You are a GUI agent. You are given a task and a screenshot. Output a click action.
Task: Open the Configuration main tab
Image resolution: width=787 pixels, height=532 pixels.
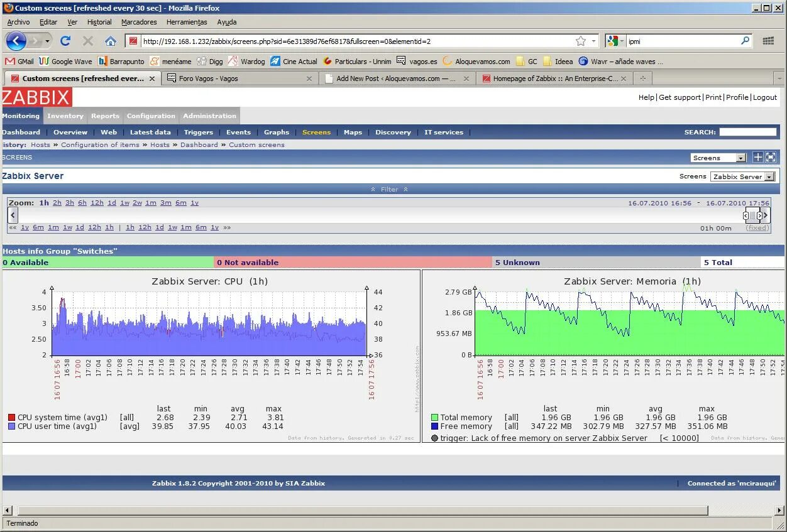pyautogui.click(x=151, y=116)
